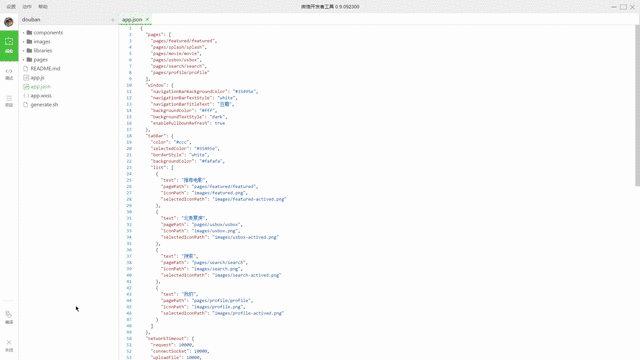Image resolution: width=640 pixels, height=360 pixels.
Task: Open the Actions menu in the title bar
Action: pos(27,7)
